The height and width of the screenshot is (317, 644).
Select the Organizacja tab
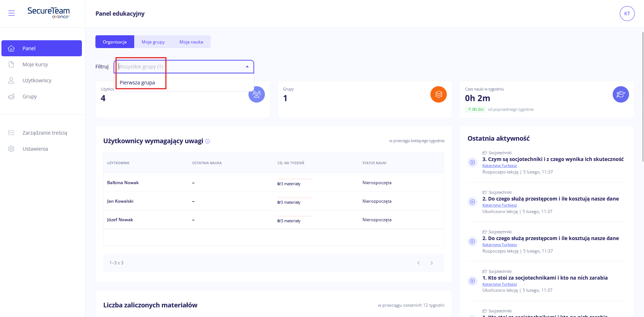pyautogui.click(x=115, y=42)
